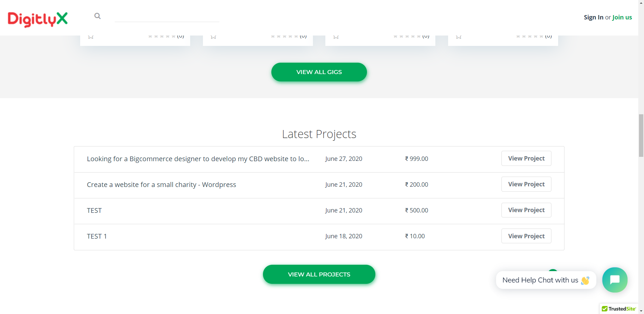
Task: View the Bigcommerce designer project
Action: point(526,159)
